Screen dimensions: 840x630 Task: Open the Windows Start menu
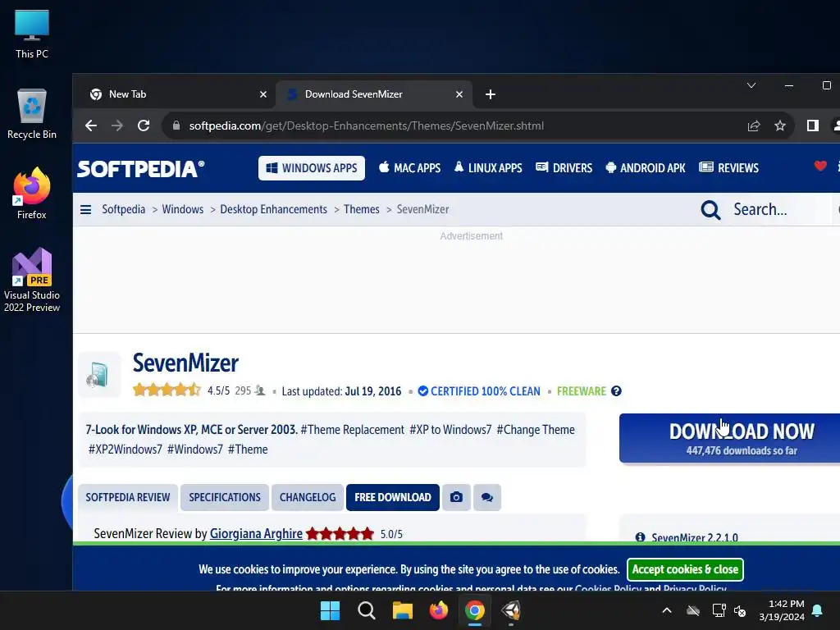[330, 610]
